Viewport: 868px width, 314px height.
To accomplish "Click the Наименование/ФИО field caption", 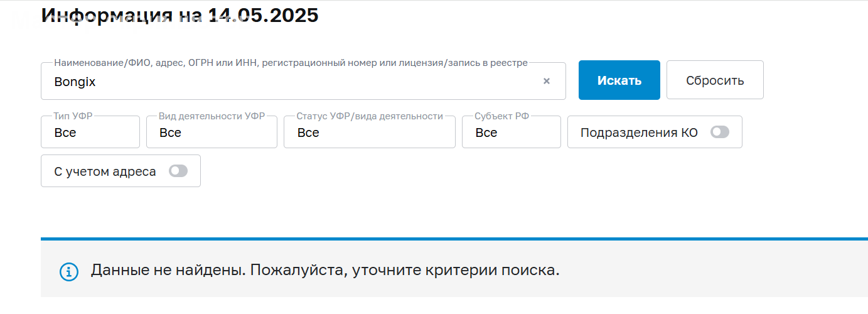I will click(291, 63).
